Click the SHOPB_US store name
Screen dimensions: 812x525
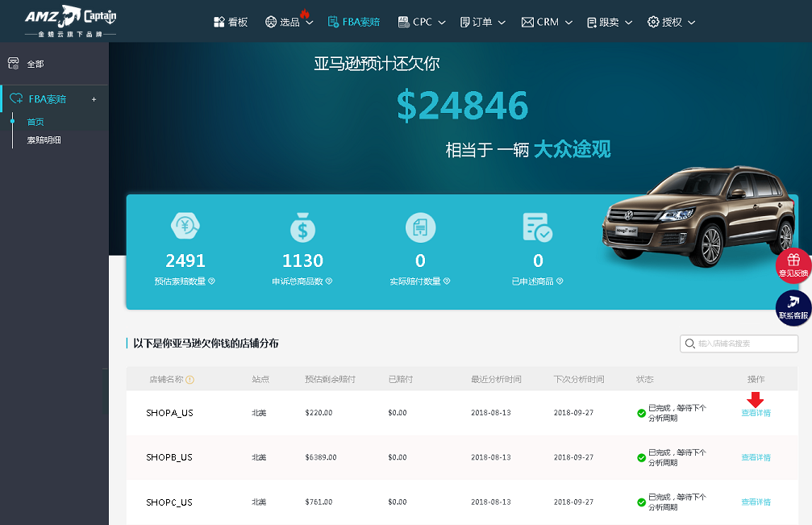169,457
